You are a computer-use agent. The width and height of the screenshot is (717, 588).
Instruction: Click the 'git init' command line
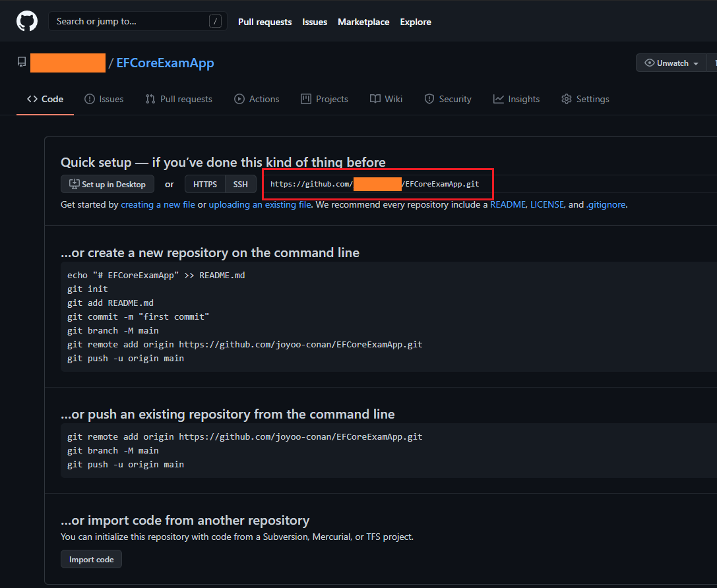[87, 289]
